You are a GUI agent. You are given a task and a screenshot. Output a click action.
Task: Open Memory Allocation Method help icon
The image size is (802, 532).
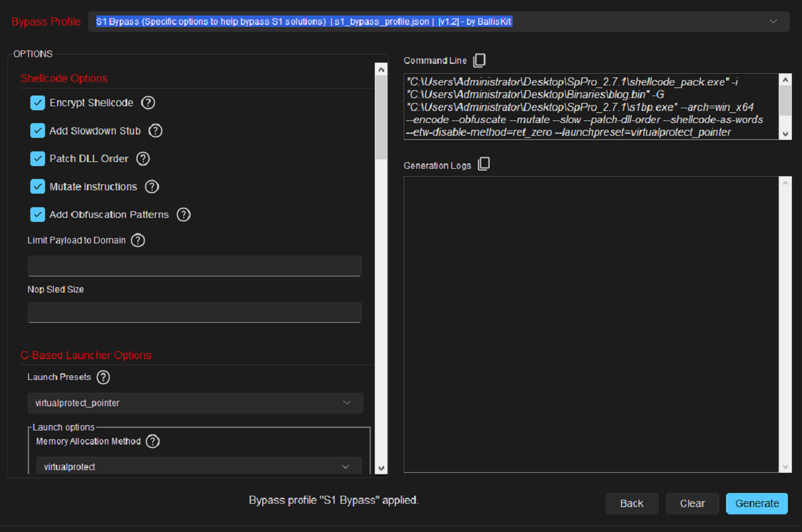pyautogui.click(x=153, y=441)
